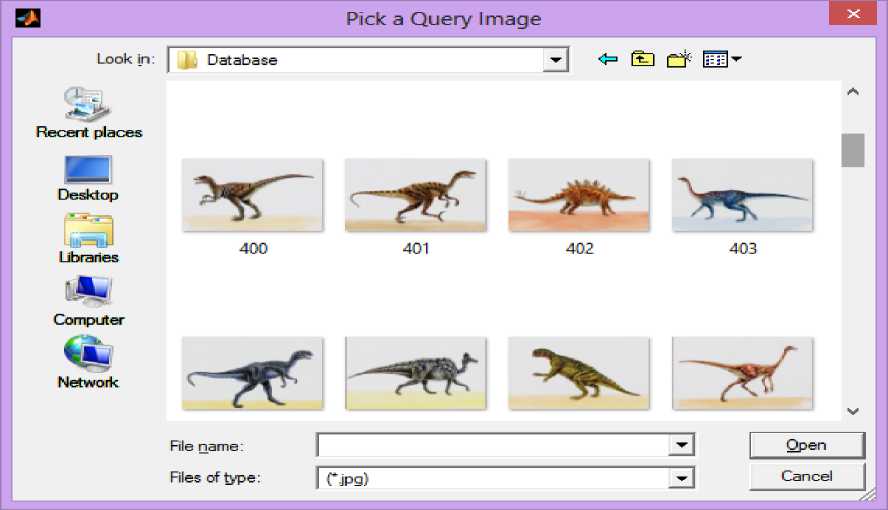Pick the image 402 stegosaurus thumbnail
Image resolution: width=888 pixels, height=510 pixels.
579,196
